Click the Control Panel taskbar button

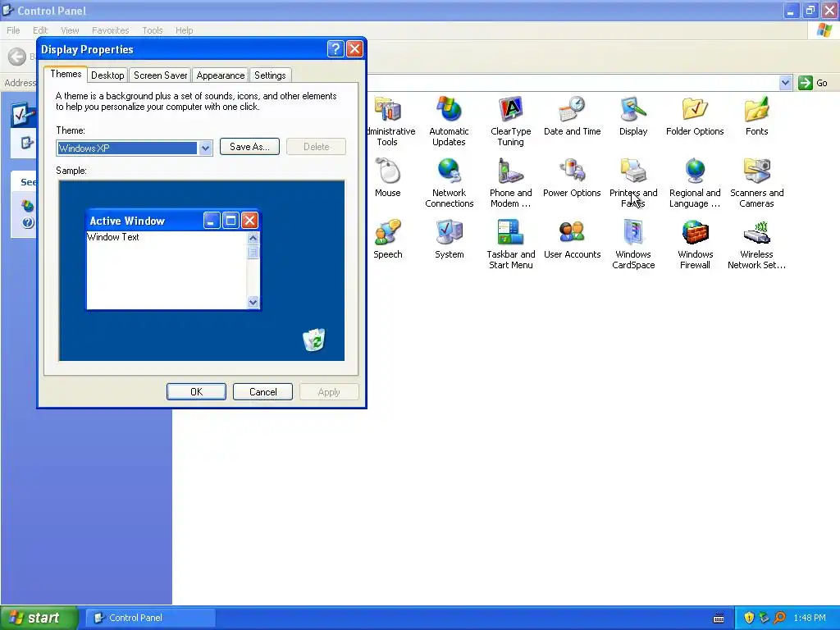(151, 618)
